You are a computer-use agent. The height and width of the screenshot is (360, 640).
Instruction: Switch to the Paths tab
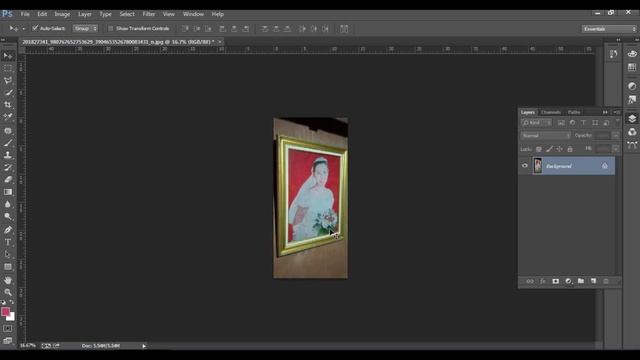(574, 112)
